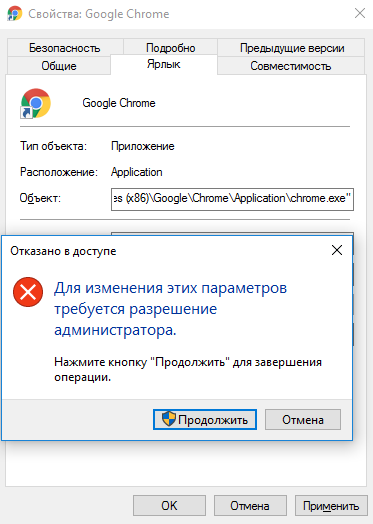Viewport: 373px width, 524px height.
Task: Select the Общие tab
Action: click(59, 66)
